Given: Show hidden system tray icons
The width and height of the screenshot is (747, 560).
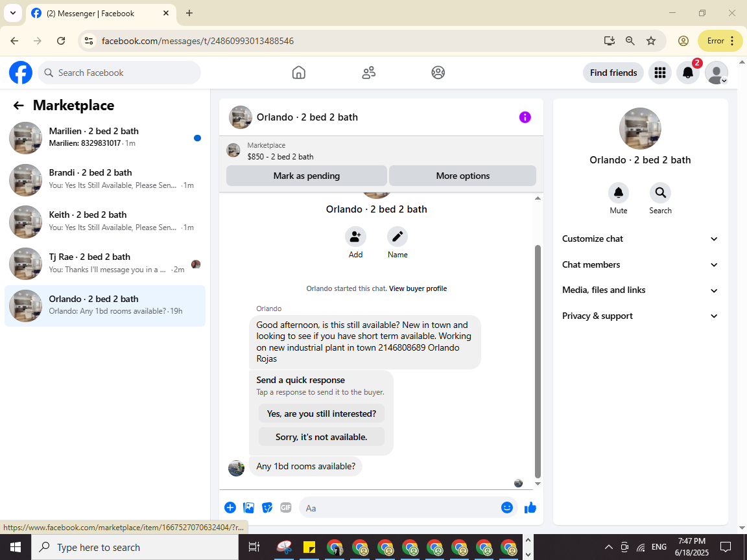Looking at the screenshot, I should [x=609, y=547].
